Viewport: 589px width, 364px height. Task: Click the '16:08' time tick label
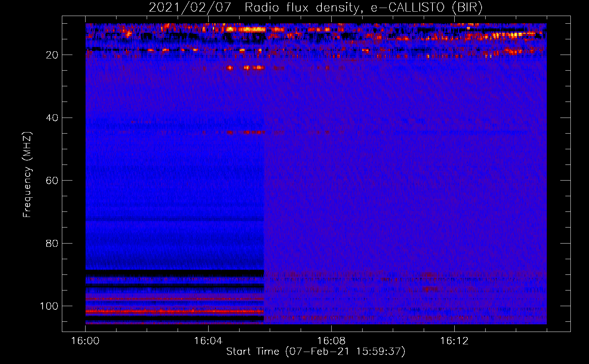tap(331, 341)
